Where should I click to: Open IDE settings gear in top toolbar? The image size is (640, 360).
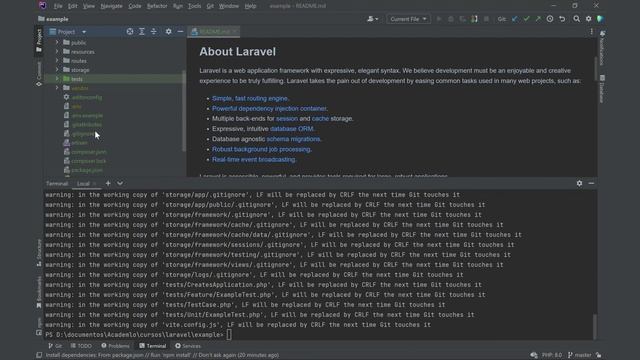(588, 19)
